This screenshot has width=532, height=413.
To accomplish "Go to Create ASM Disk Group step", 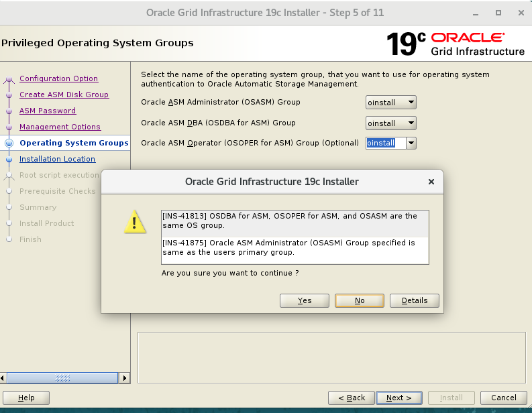I will pyautogui.click(x=64, y=95).
